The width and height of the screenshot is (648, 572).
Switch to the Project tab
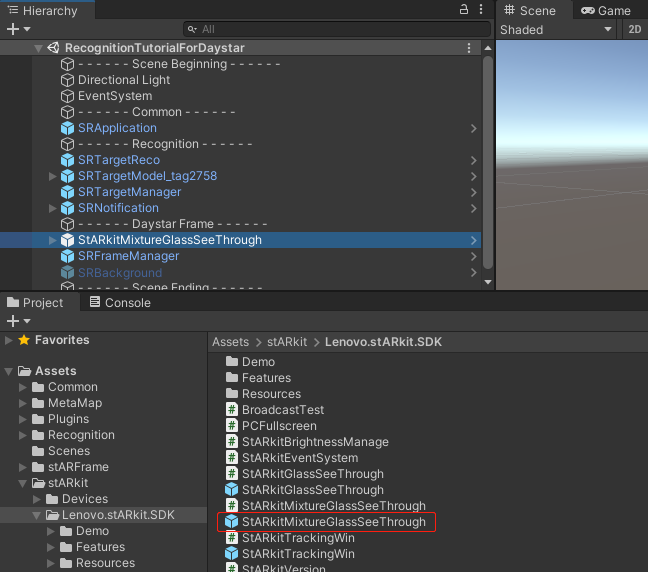click(35, 303)
